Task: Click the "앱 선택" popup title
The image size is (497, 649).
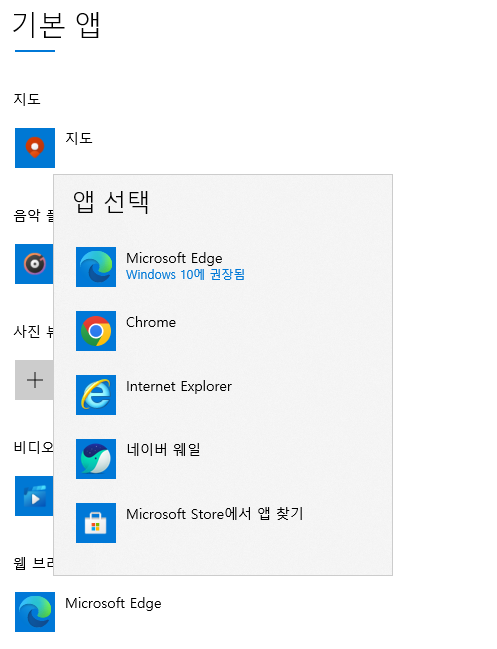Action: point(111,202)
